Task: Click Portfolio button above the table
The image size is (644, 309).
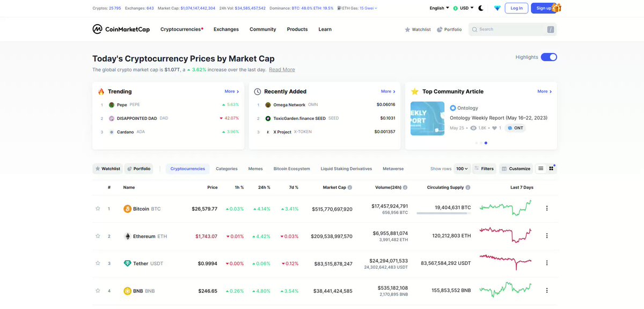Action: [x=139, y=169]
